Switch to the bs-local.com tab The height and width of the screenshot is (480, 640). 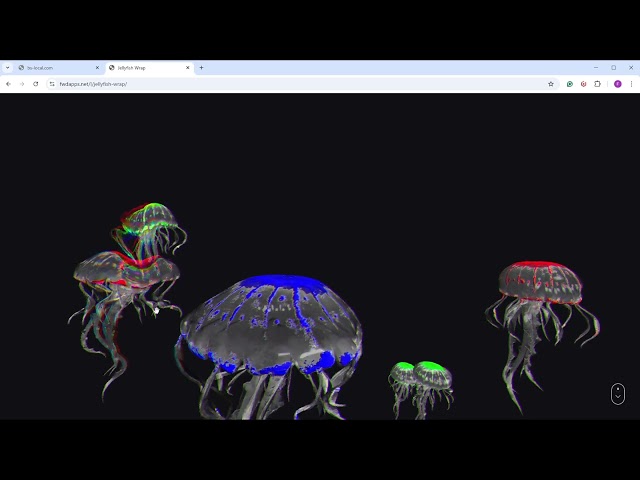(x=59, y=68)
